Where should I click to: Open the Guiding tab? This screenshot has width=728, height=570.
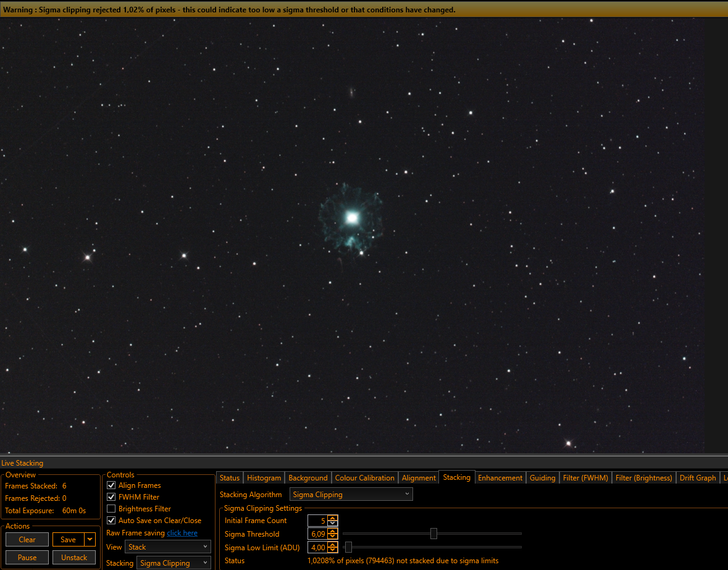542,477
